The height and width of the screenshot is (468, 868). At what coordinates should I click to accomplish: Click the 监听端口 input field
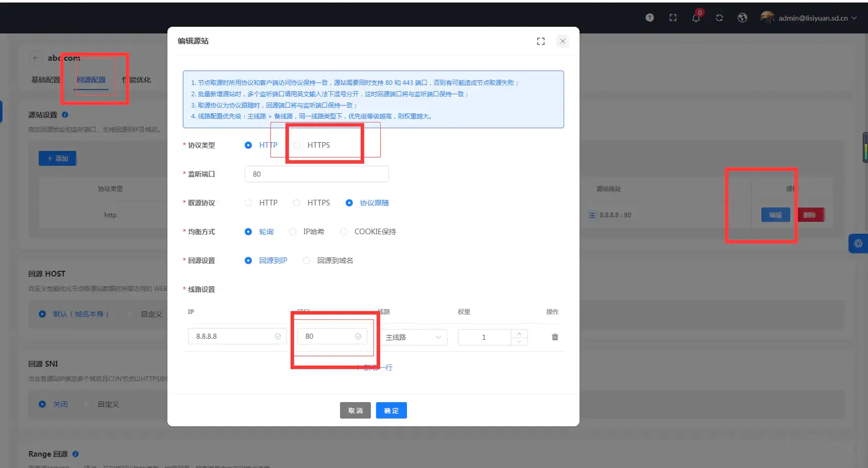pos(316,174)
